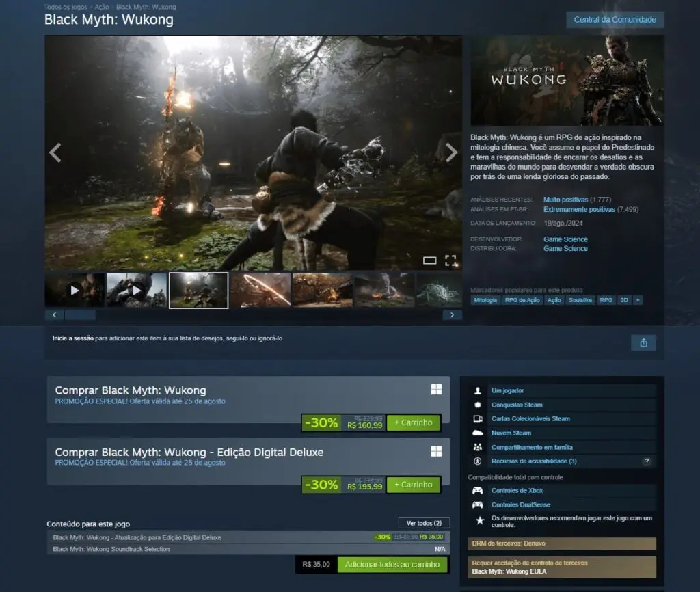The image size is (700, 592).
Task: Open Black Myth: Wukong EULA
Action: pos(509,571)
